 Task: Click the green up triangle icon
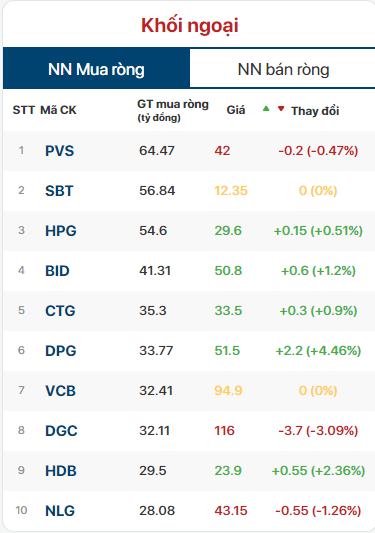[x=266, y=109]
